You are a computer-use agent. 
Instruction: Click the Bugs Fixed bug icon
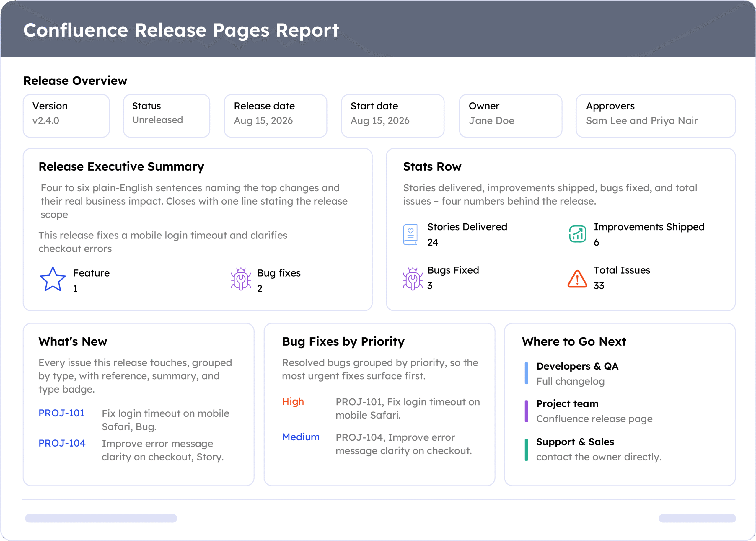pyautogui.click(x=413, y=279)
